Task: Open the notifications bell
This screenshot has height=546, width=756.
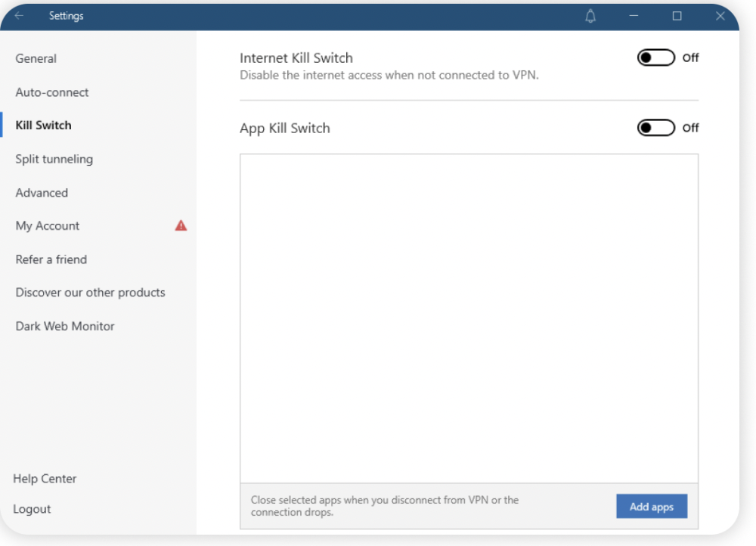Action: (x=590, y=16)
